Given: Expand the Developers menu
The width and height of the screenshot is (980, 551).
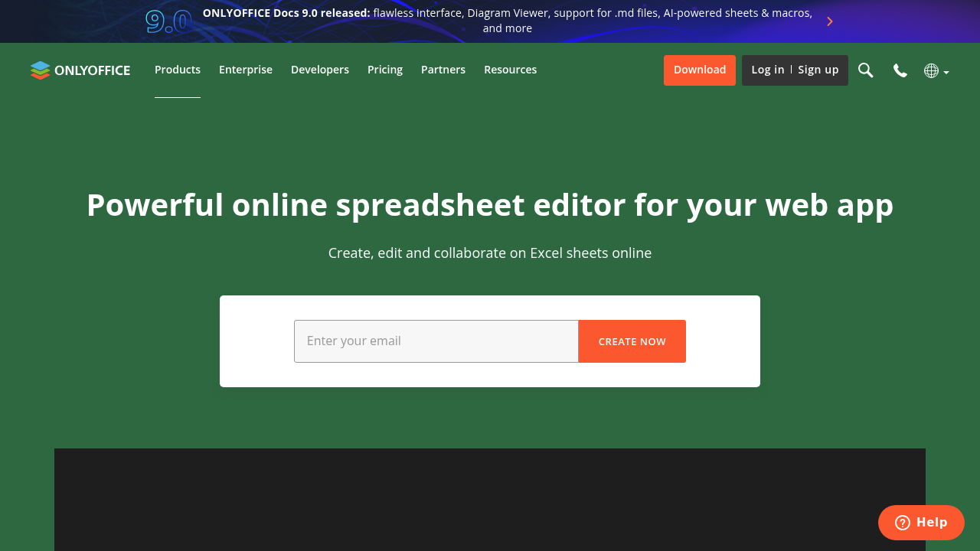Looking at the screenshot, I should point(320,70).
